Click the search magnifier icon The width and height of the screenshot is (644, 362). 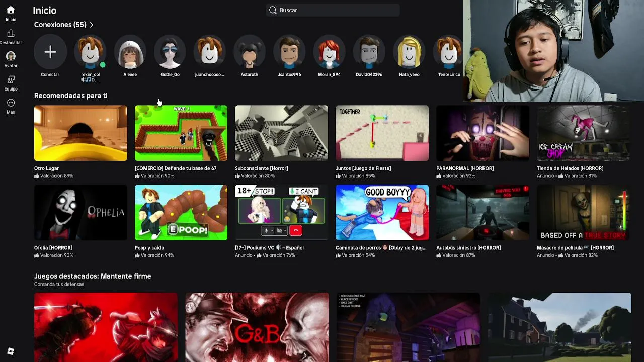tap(273, 10)
